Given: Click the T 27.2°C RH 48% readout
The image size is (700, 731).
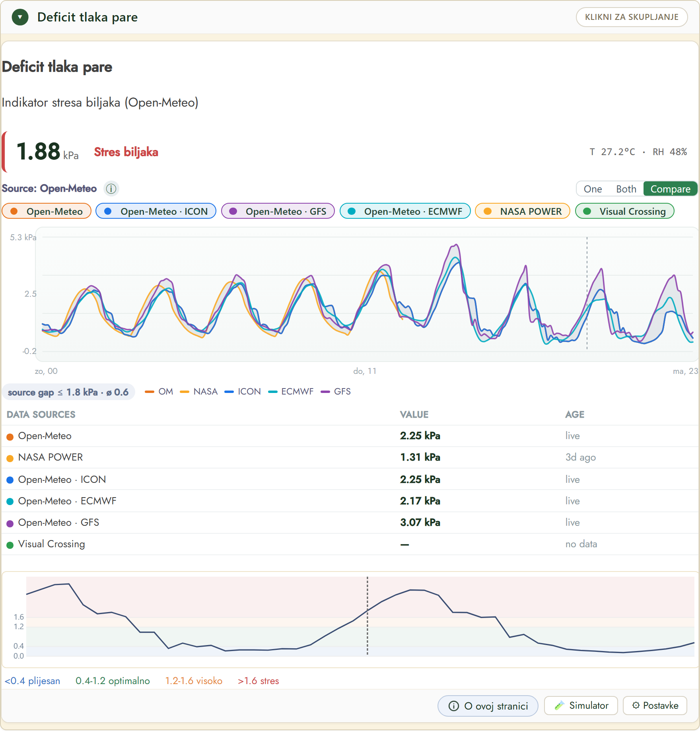Looking at the screenshot, I should [x=638, y=152].
